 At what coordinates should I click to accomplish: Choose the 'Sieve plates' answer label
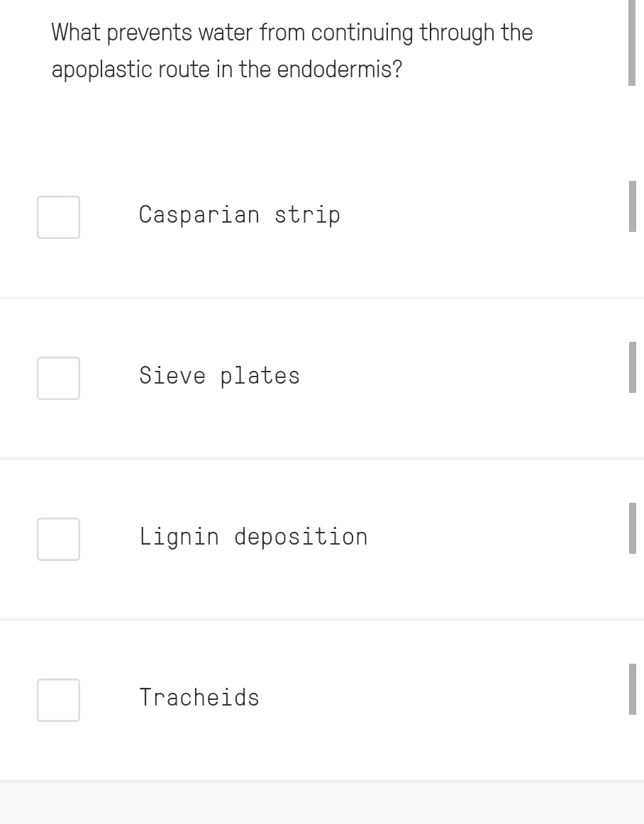pyautogui.click(x=219, y=376)
